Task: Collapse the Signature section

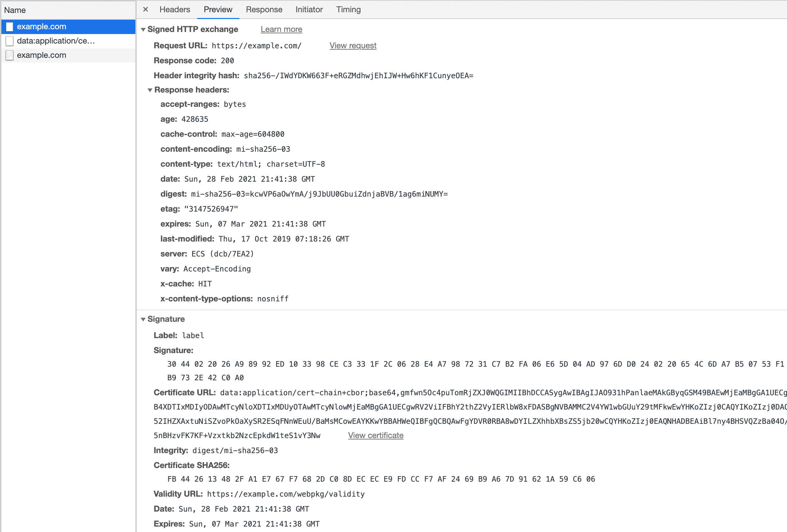Action: click(x=144, y=319)
